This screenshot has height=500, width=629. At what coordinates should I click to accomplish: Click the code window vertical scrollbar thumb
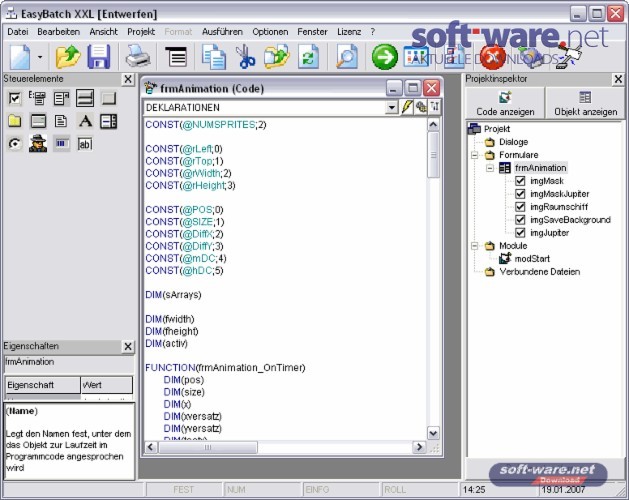point(433,154)
